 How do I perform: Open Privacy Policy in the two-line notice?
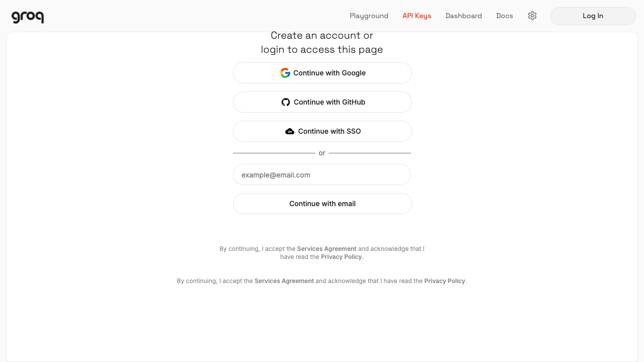pyautogui.click(x=342, y=257)
